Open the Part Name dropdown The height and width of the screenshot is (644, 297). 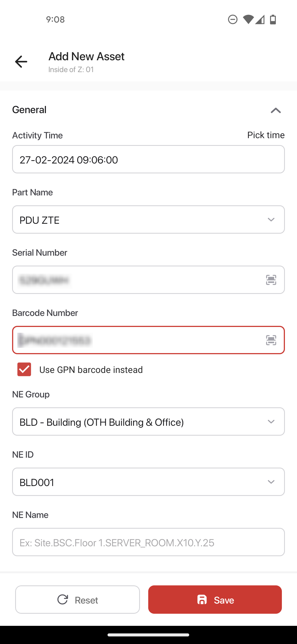pos(148,220)
